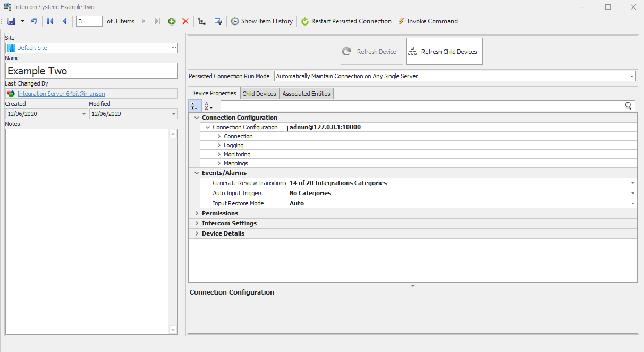This screenshot has width=644, height=352.
Task: Open the Persisted Connection Run Mode dropdown
Action: 631,77
